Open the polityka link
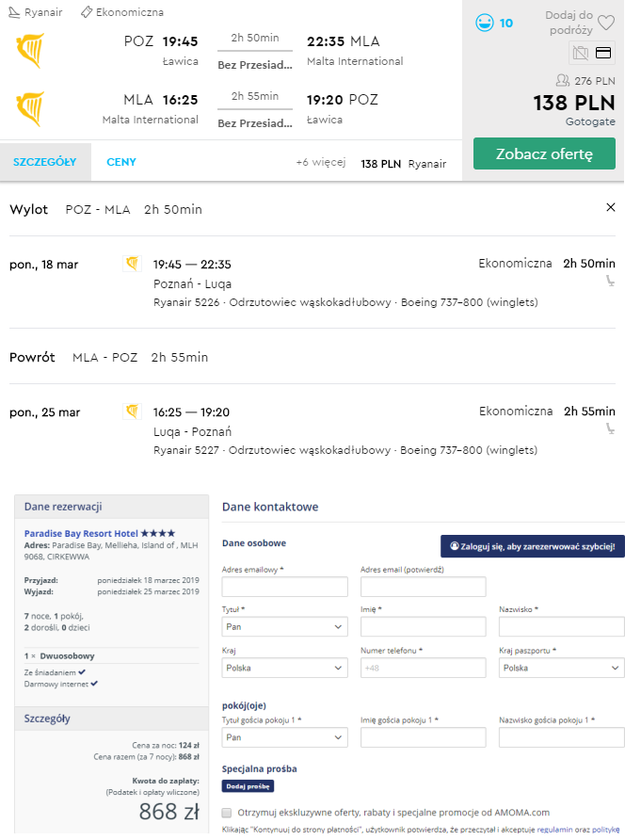The width and height of the screenshot is (625, 840). tap(606, 830)
